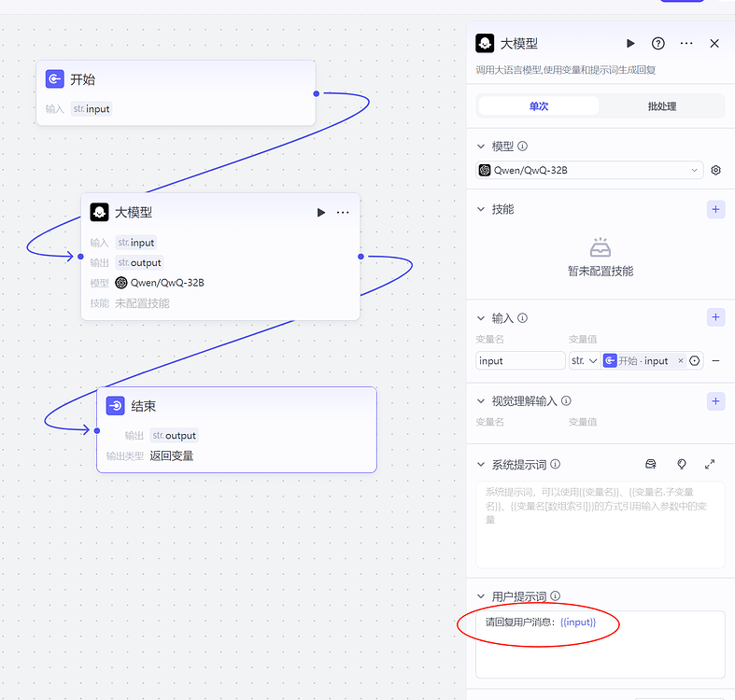Screen dimensions: 735x700
Task: Open the prompt library icon
Action: [x=651, y=464]
